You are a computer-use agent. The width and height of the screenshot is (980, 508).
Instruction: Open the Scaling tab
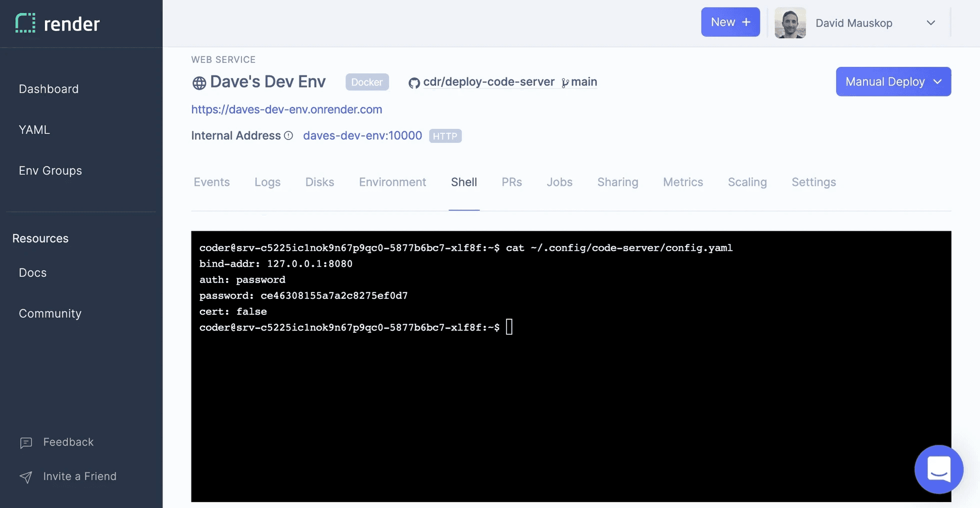pos(747,182)
